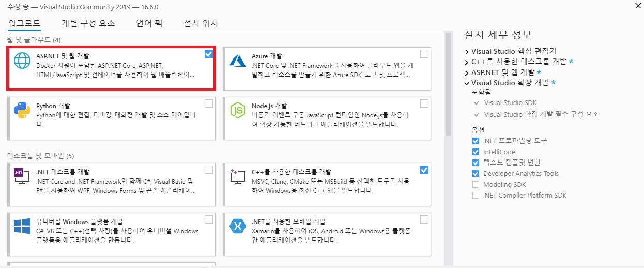Click Visual Studio 확장 개발 필수 구성 요소 item
644x268 pixels.
tap(541, 114)
